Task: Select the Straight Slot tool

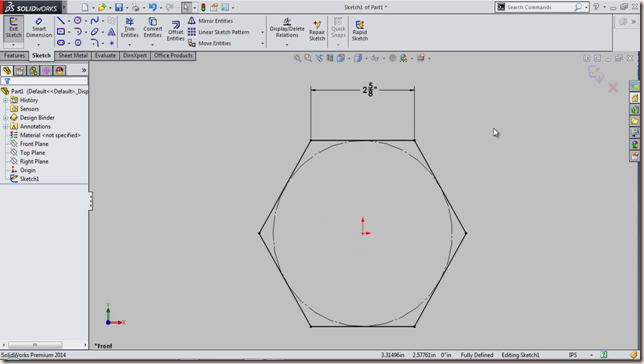Action: point(61,43)
